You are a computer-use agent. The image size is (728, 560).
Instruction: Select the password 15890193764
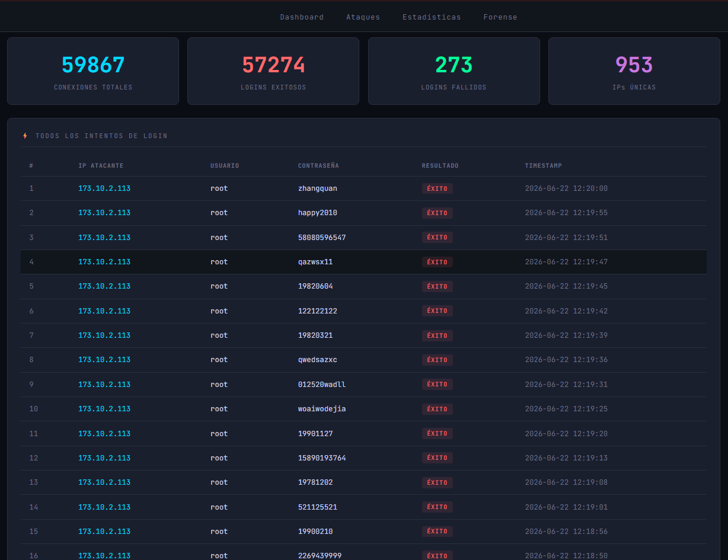click(x=322, y=458)
